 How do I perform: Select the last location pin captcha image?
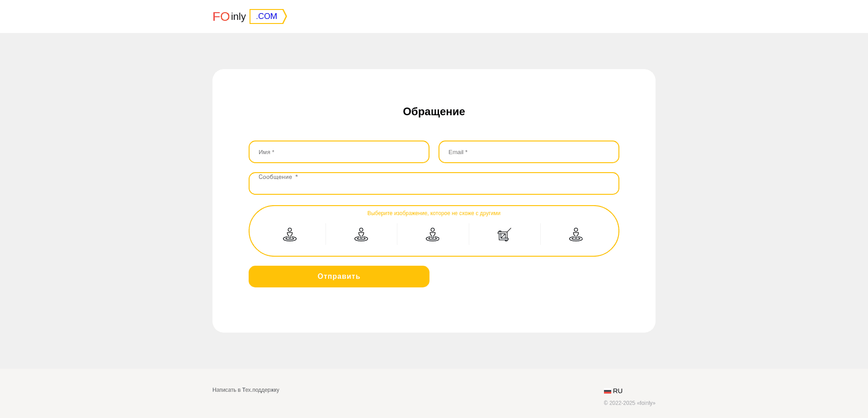[576, 234]
